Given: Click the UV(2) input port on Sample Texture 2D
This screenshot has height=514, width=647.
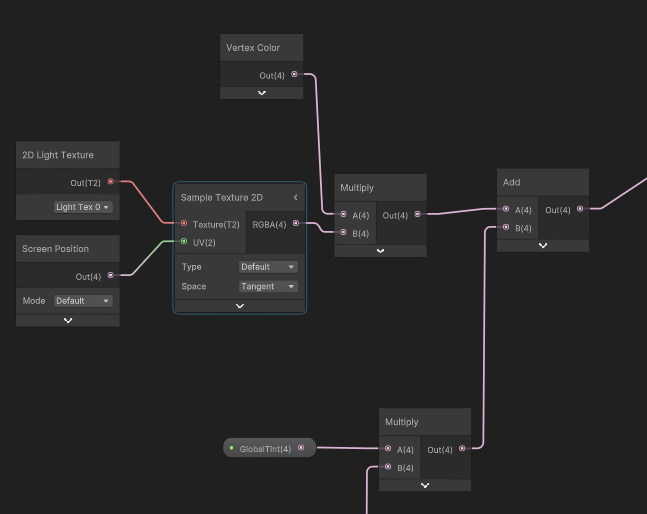Looking at the screenshot, I should pos(184,241).
